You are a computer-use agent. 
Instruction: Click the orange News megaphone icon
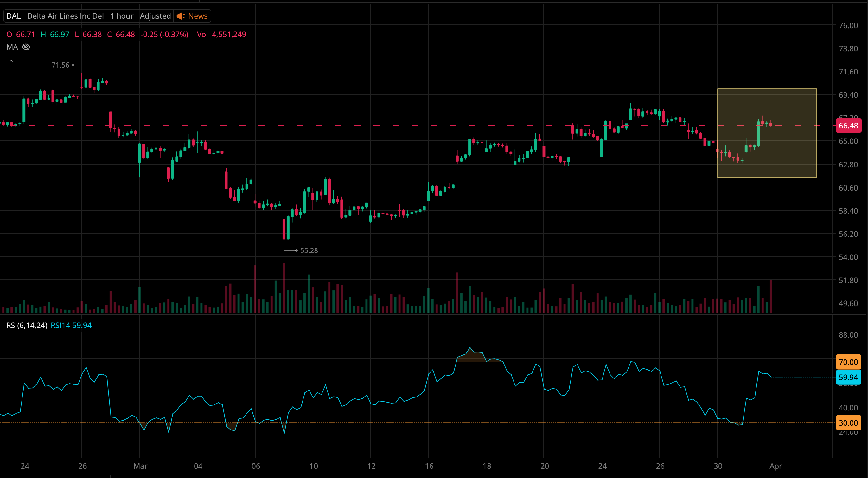point(181,16)
